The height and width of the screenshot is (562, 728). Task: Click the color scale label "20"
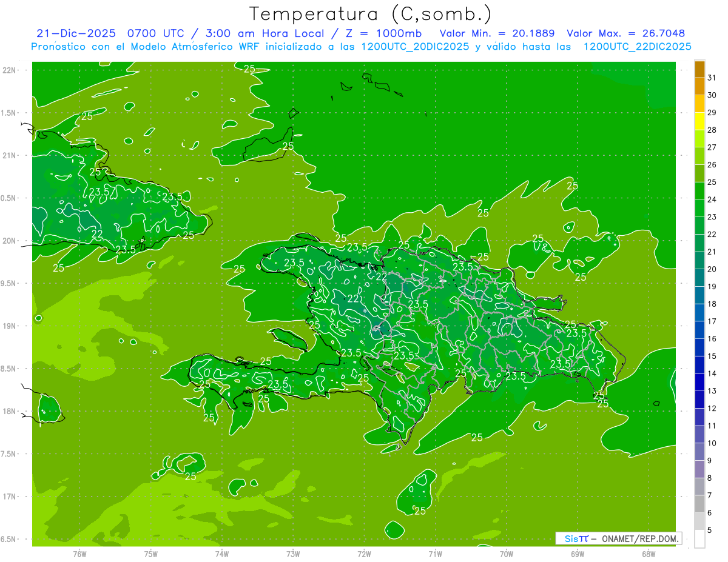tap(712, 269)
